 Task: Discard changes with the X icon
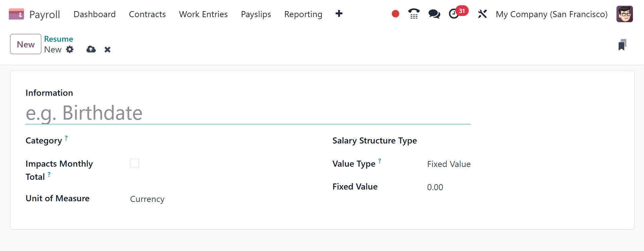pyautogui.click(x=107, y=50)
